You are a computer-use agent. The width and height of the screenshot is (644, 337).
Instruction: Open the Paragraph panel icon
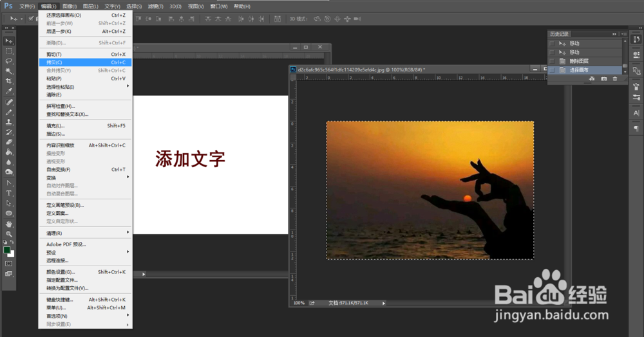[x=636, y=129]
